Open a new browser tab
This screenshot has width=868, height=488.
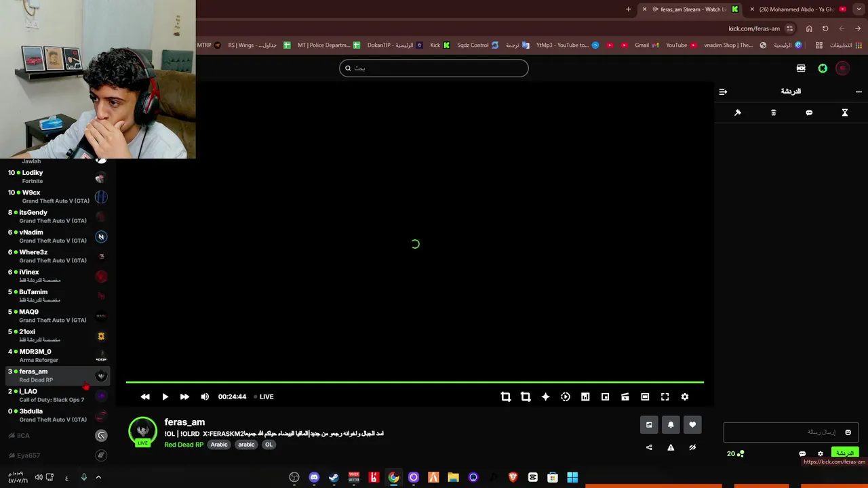[x=628, y=9]
